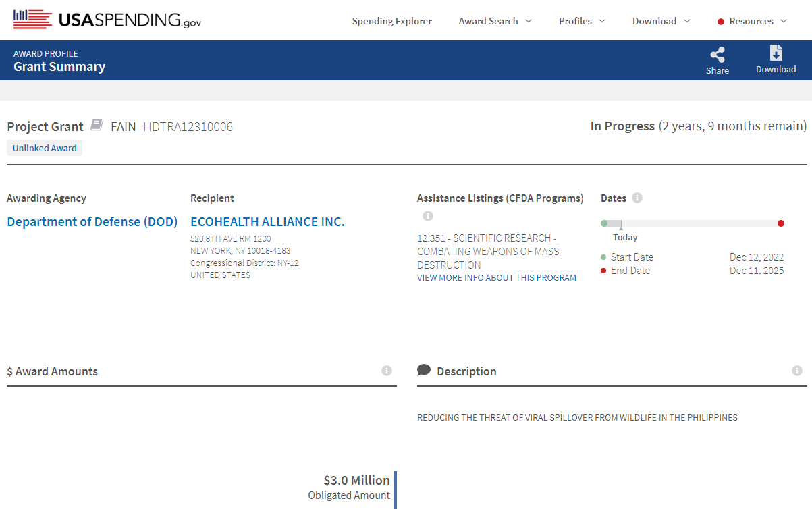Viewport: 812px width, 509px height.
Task: Click View More Info About This Program
Action: tap(497, 277)
